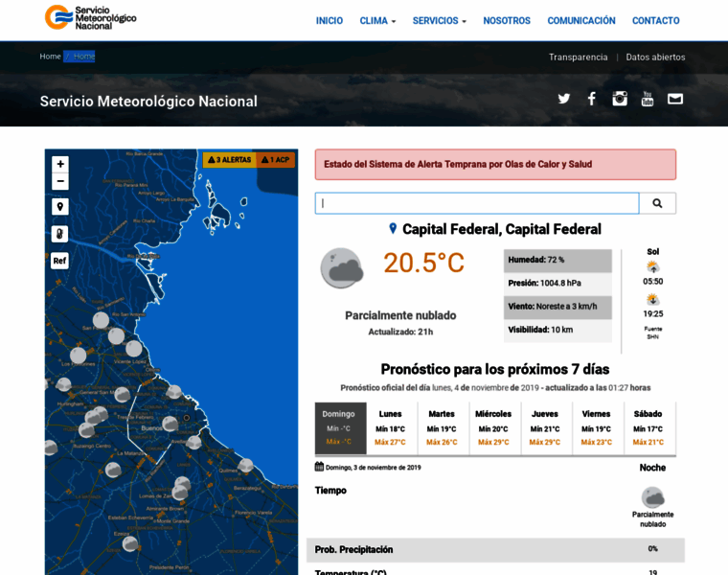
Task: Click the Presión: 1004.8 hPa row
Action: tap(557, 284)
